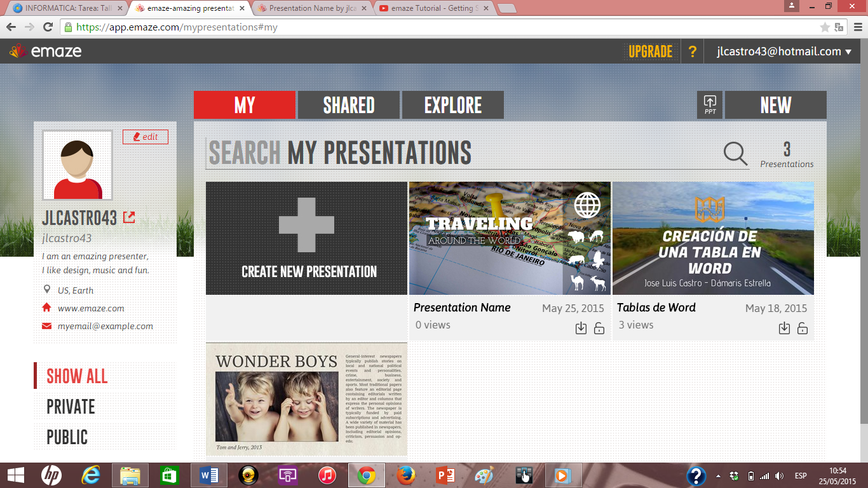Upload a PPT file icon
This screenshot has width=868, height=488.
(x=710, y=105)
